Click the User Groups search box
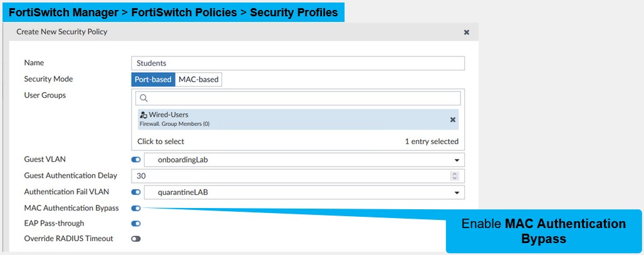 [298, 98]
